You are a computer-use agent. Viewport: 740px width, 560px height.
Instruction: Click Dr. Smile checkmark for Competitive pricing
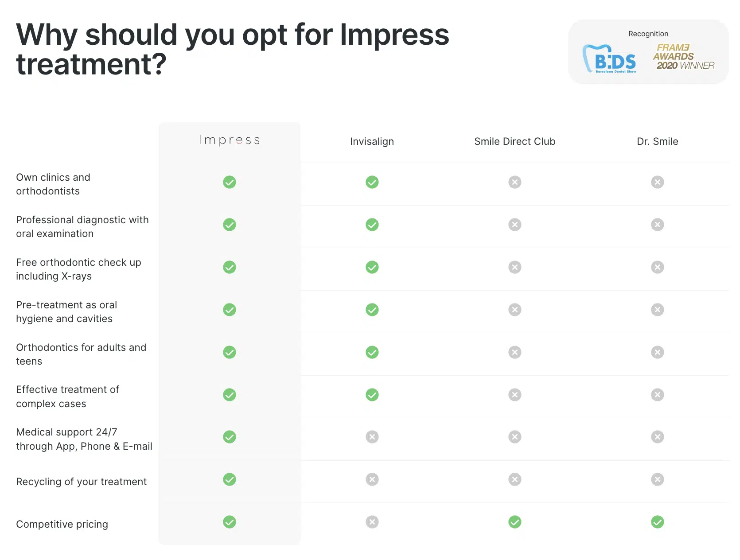pyautogui.click(x=658, y=522)
